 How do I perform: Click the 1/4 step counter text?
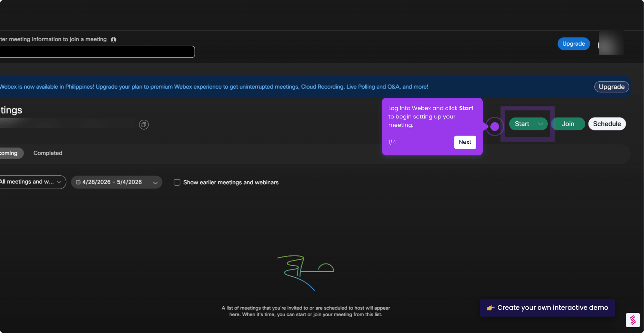[x=392, y=142]
